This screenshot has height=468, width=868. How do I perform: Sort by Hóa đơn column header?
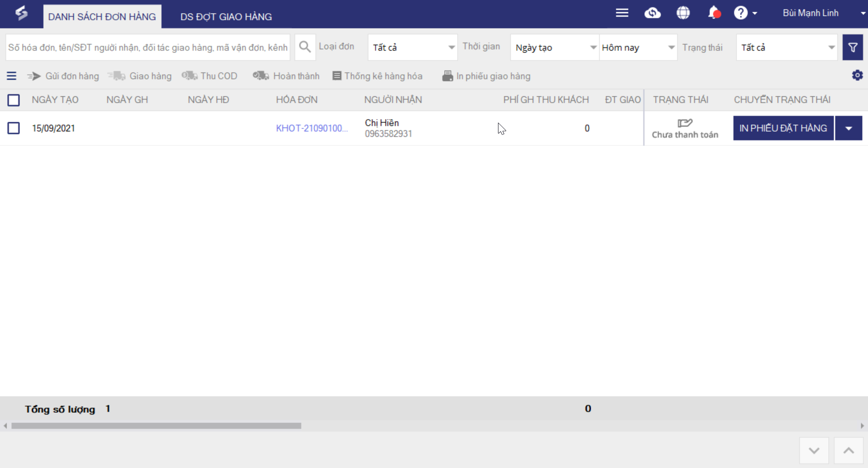[x=297, y=100]
